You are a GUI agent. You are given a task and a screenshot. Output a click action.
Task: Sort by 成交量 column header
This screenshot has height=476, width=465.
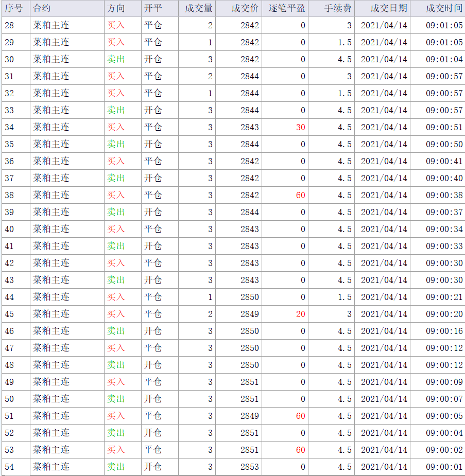click(x=199, y=8)
